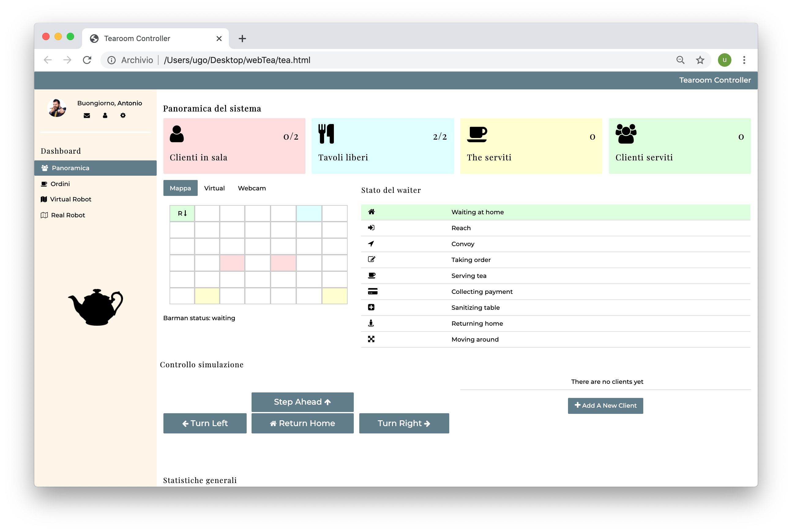This screenshot has width=792, height=532.
Task: Switch to the 'Virtual' map view tab
Action: [214, 188]
